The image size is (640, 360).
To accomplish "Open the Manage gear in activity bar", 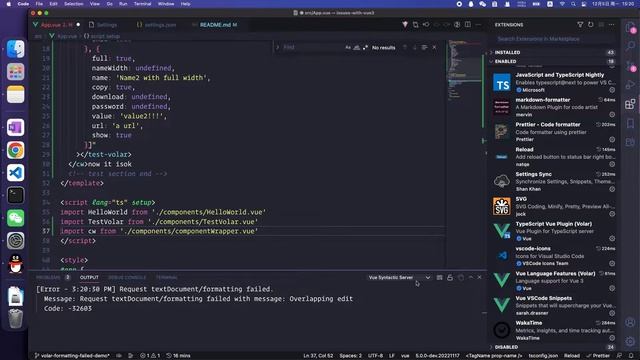I will tap(631, 341).
